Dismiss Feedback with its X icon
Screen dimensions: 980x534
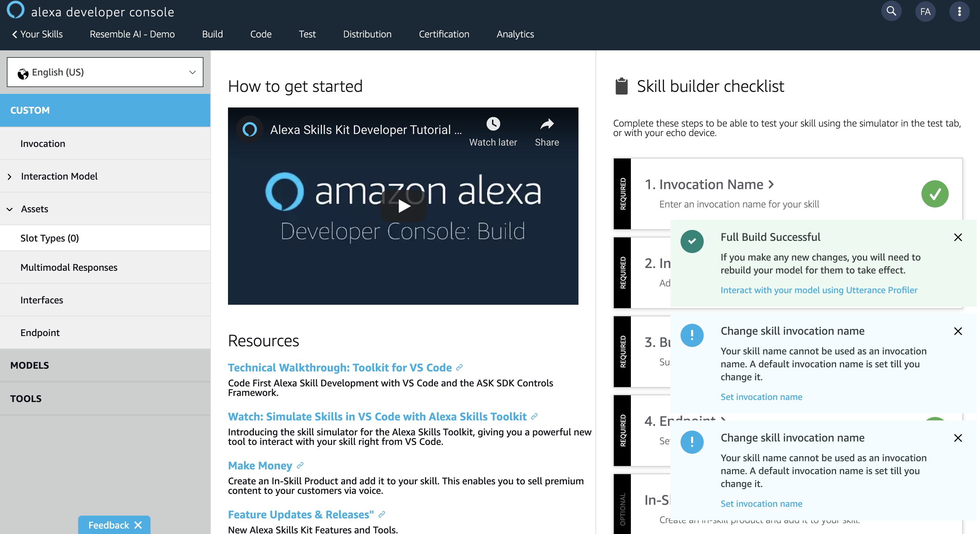tap(138, 525)
